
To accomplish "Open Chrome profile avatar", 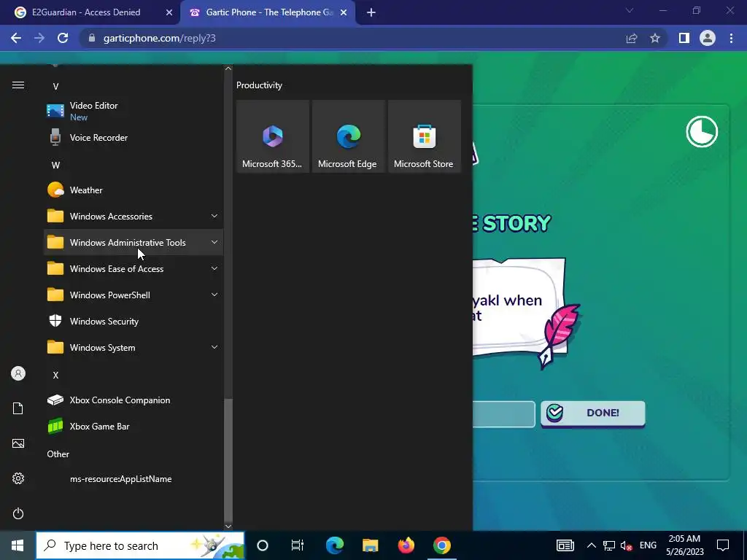I will point(708,38).
